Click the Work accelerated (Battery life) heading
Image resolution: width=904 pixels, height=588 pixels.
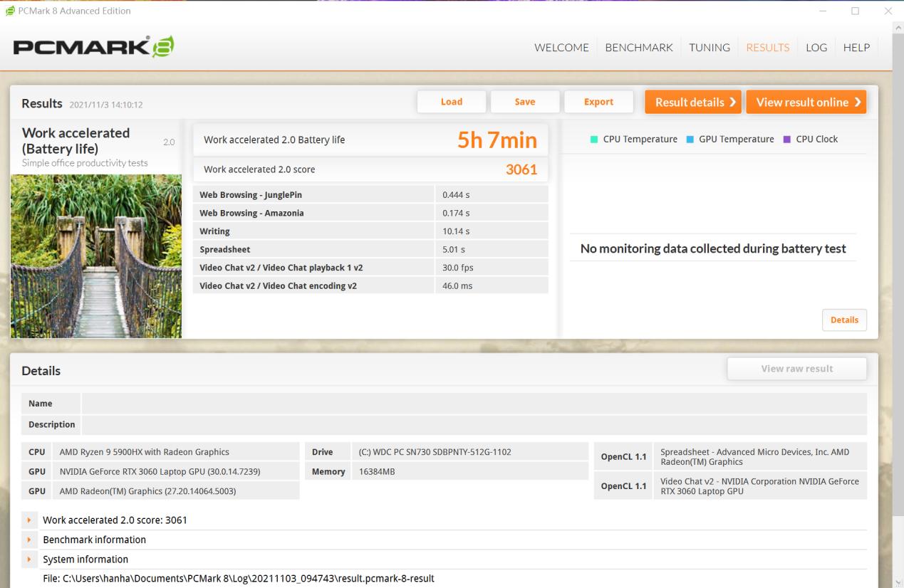[76, 141]
